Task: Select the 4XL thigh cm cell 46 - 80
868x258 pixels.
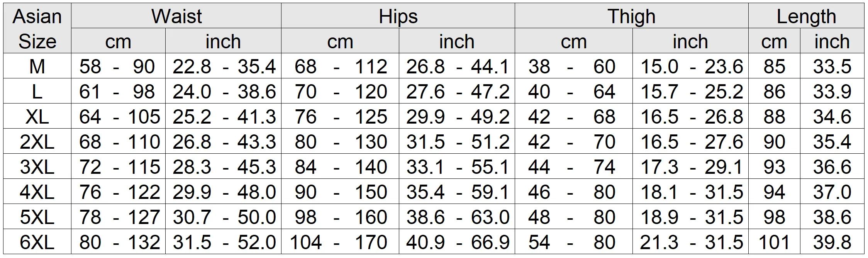Action: point(574,192)
